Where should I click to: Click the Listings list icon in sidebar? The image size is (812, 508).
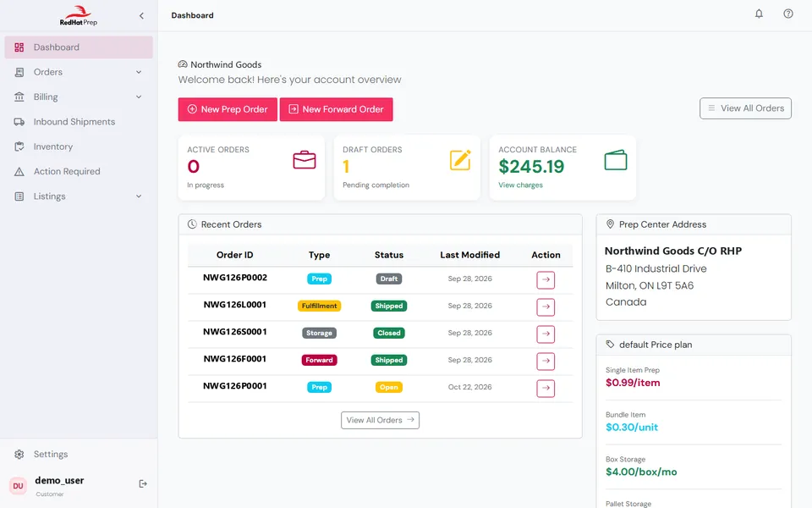click(x=19, y=196)
